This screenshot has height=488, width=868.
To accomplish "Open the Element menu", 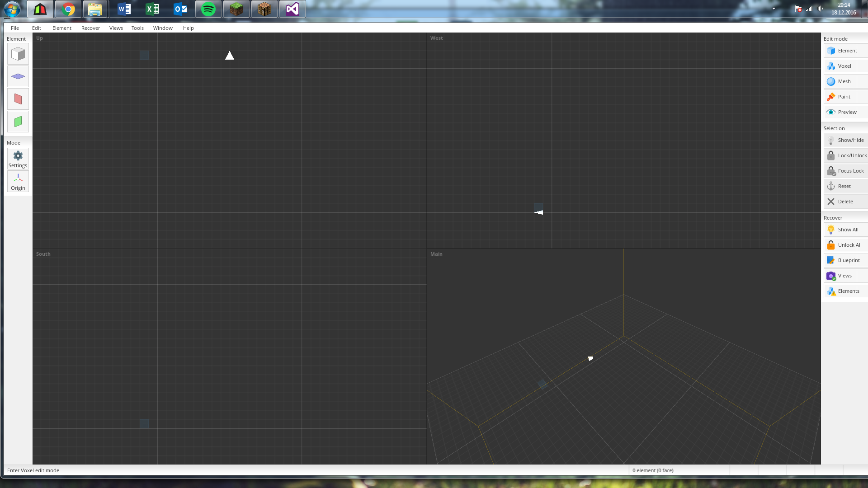I will pos(62,28).
